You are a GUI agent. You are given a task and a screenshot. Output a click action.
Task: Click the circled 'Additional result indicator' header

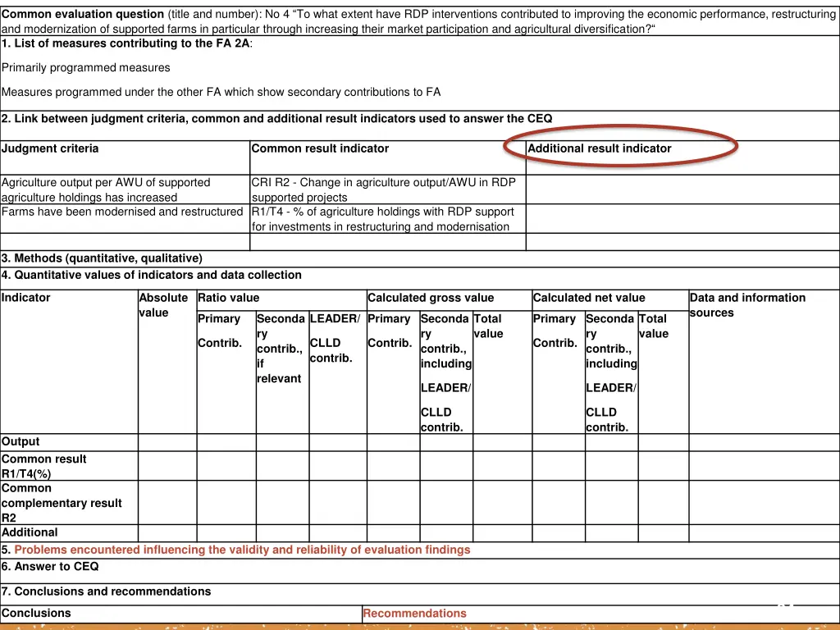tap(600, 148)
